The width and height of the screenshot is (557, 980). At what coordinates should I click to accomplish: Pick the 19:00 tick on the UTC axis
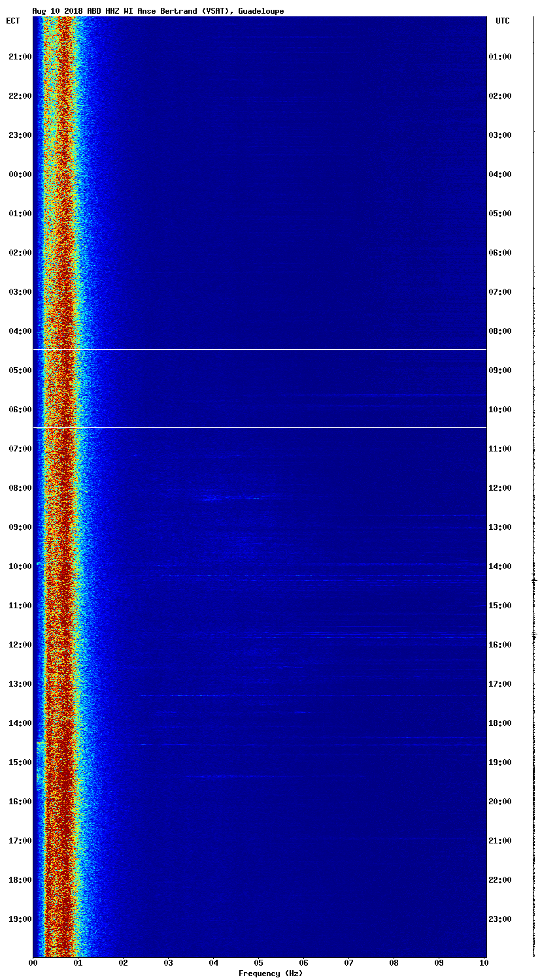499,762
